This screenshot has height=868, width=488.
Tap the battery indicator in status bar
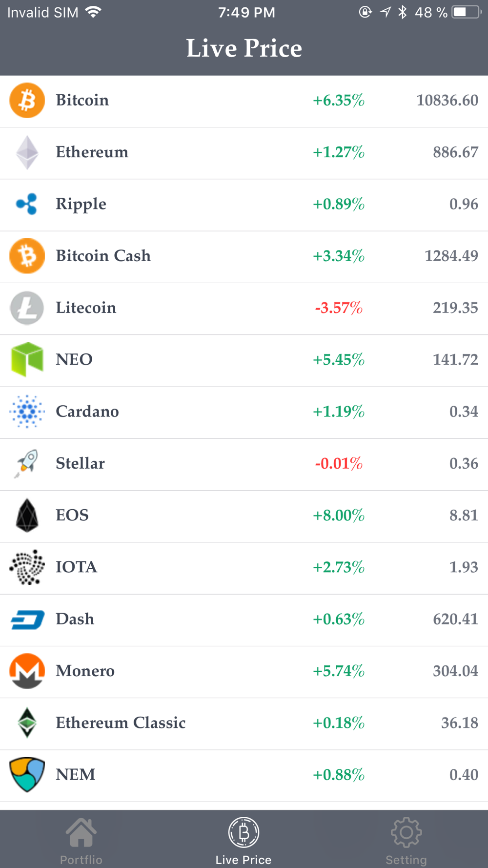(x=467, y=12)
